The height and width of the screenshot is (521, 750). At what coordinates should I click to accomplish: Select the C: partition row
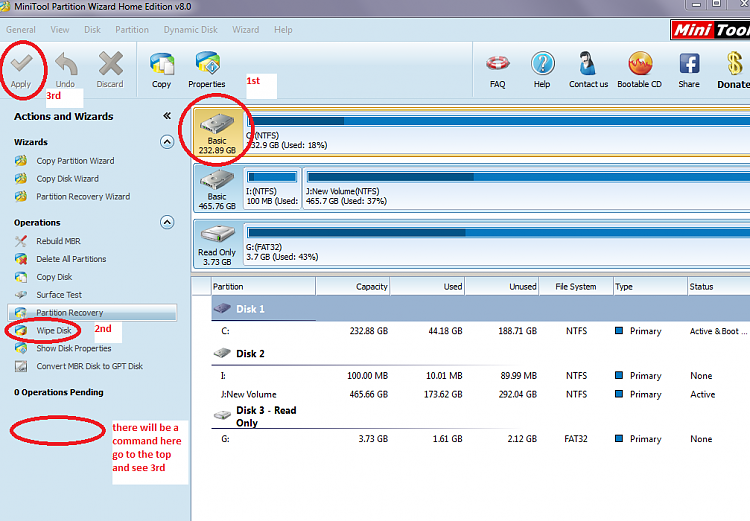[481, 331]
